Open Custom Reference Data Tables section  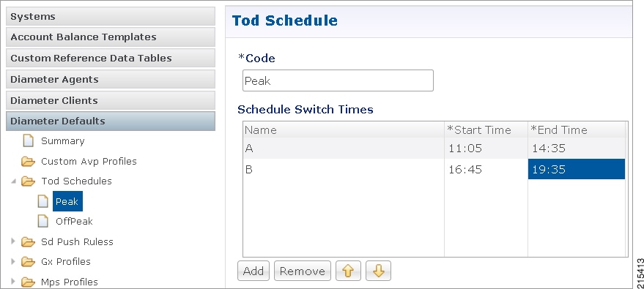click(x=111, y=59)
